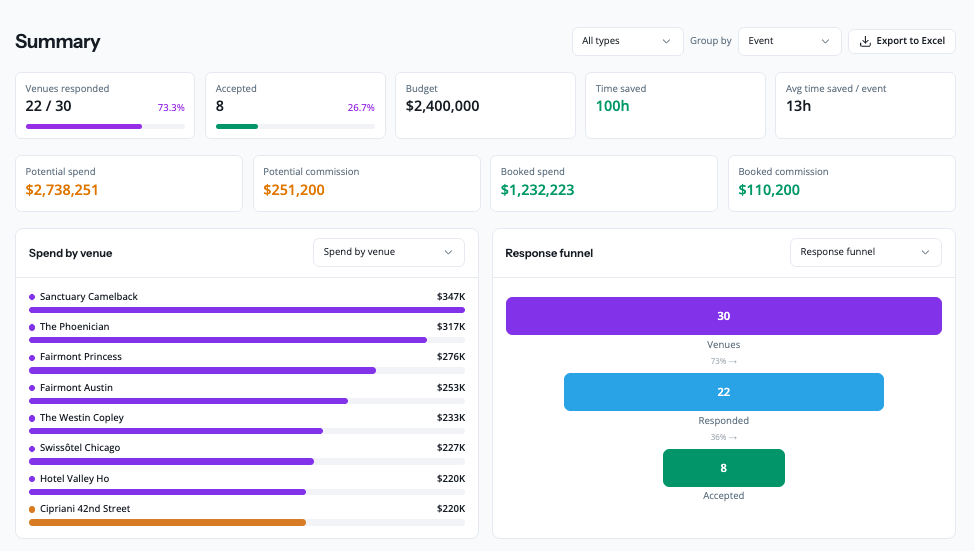
Task: Export the summary to Excel
Action: [901, 41]
